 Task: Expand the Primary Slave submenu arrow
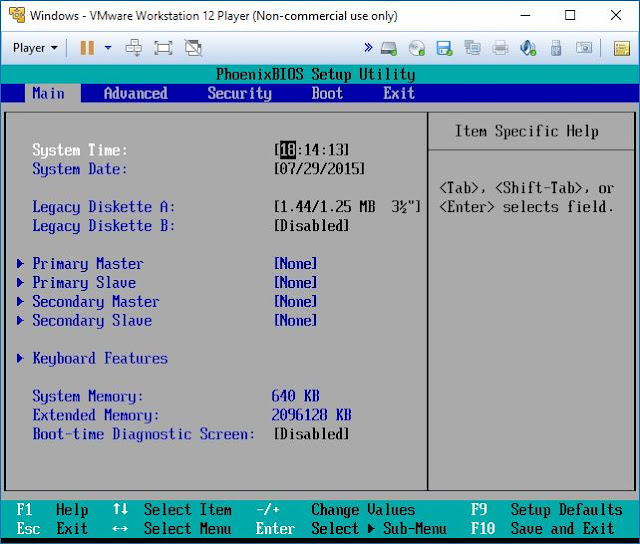tap(20, 282)
